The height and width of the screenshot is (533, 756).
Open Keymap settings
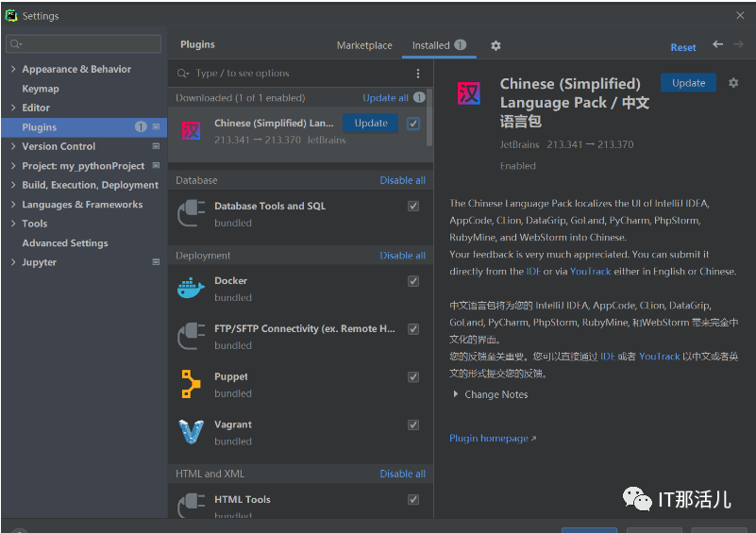point(41,89)
